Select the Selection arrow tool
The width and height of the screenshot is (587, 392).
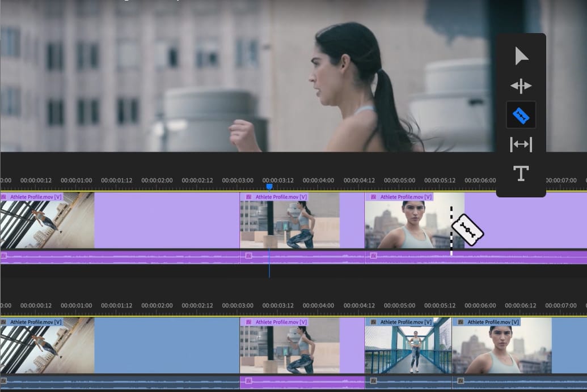(x=521, y=56)
